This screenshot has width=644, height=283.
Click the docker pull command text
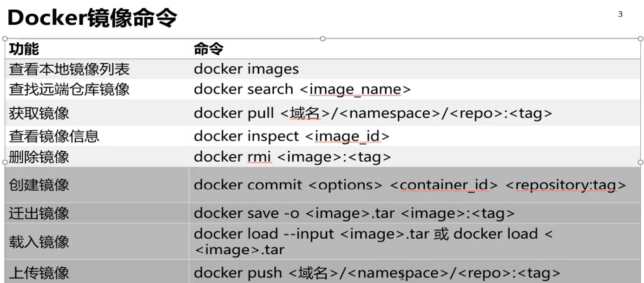coord(373,113)
